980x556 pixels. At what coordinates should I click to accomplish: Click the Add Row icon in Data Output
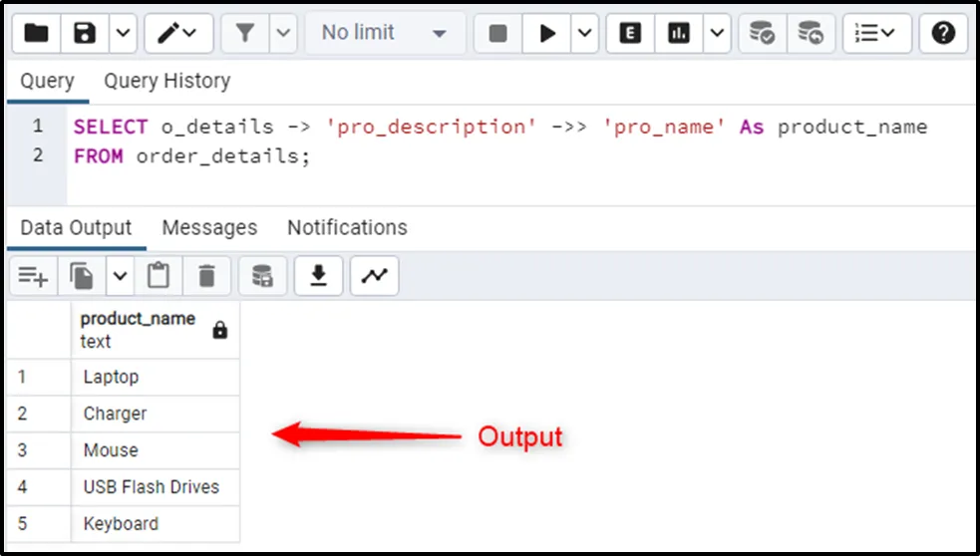33,276
